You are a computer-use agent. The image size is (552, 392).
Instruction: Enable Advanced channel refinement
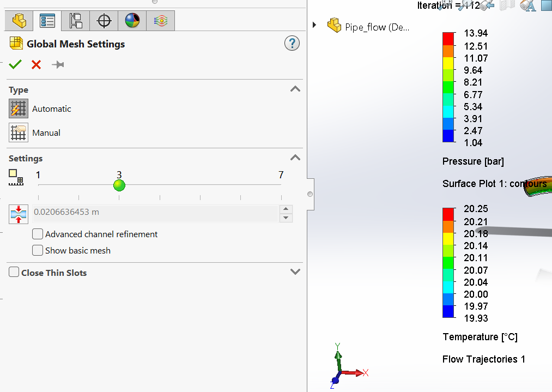tap(38, 234)
